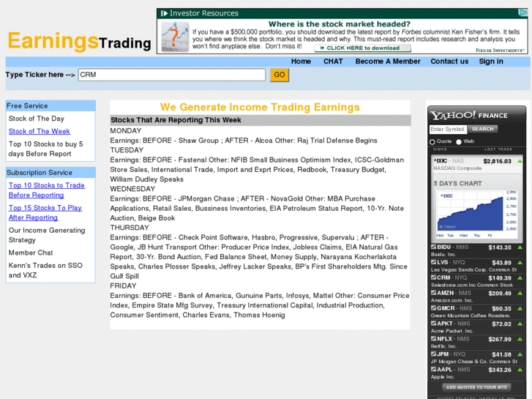Click the ^IXIC symbol in the quote box
The width and height of the screenshot is (532, 399).
pos(440,160)
